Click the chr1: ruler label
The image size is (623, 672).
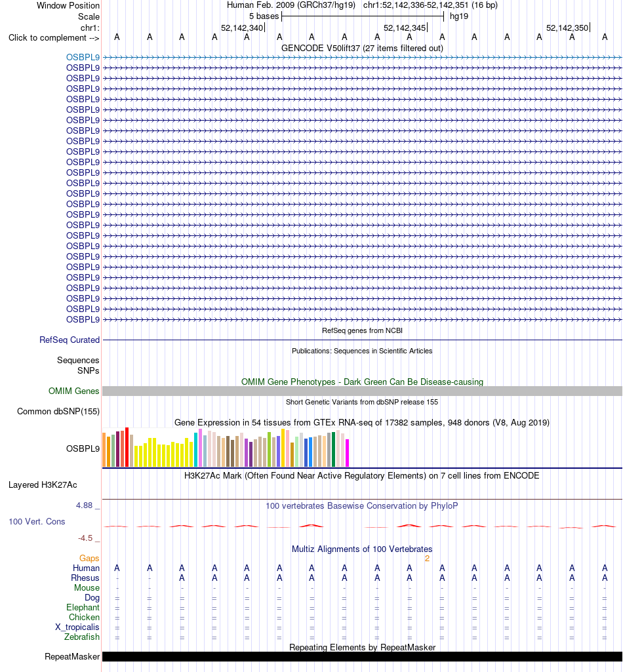(90, 28)
